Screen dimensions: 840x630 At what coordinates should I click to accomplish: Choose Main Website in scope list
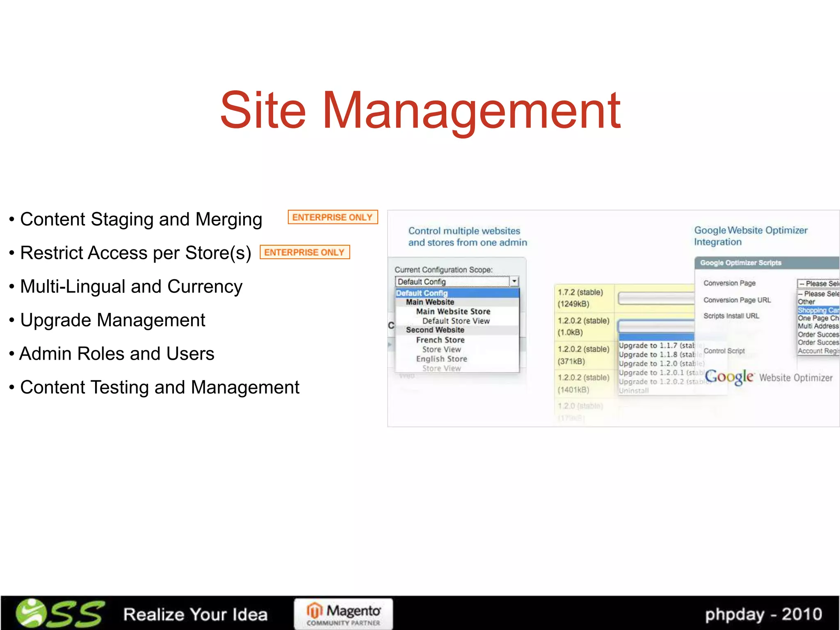point(430,302)
